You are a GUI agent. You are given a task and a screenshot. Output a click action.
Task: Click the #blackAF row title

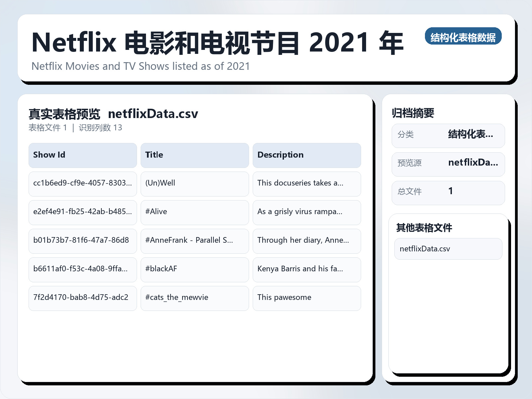195,270
